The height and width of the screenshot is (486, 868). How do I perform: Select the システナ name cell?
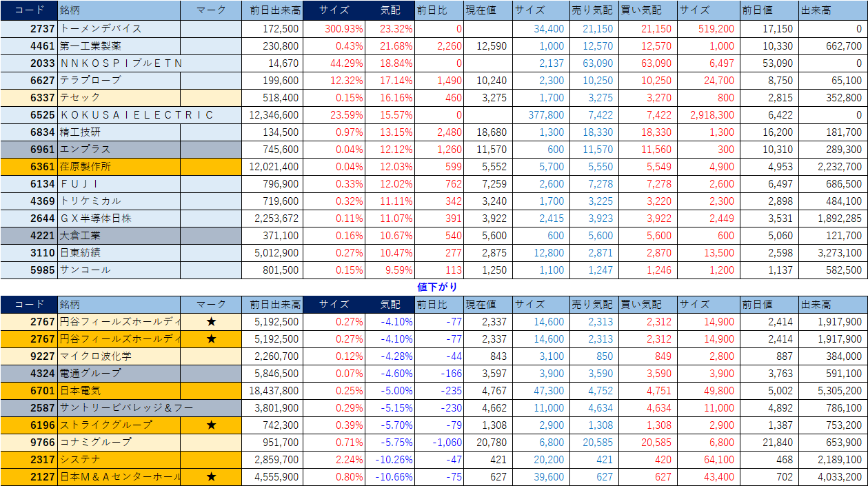tap(119, 459)
